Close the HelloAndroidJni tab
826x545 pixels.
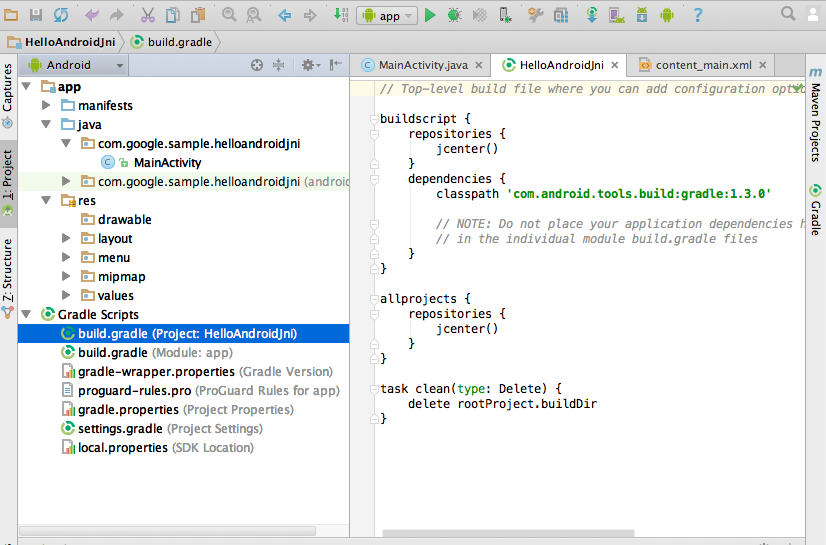(615, 65)
